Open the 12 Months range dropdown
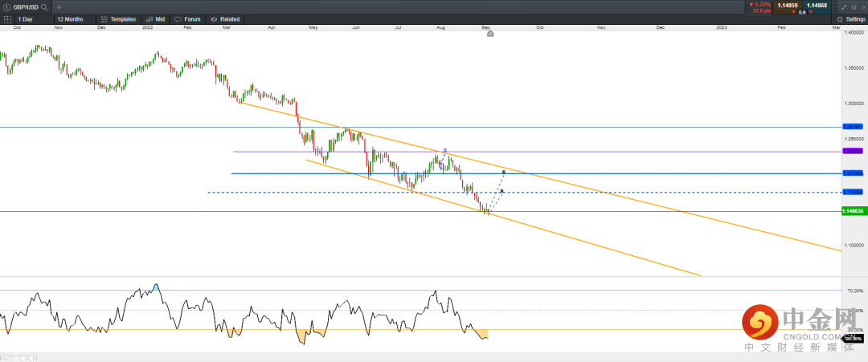868x362 pixels. [x=71, y=18]
